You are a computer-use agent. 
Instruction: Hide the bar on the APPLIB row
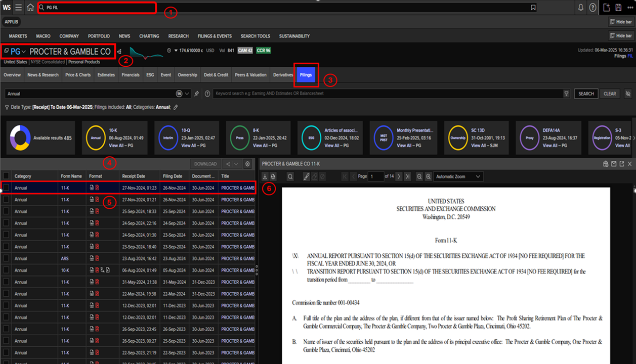tap(621, 22)
